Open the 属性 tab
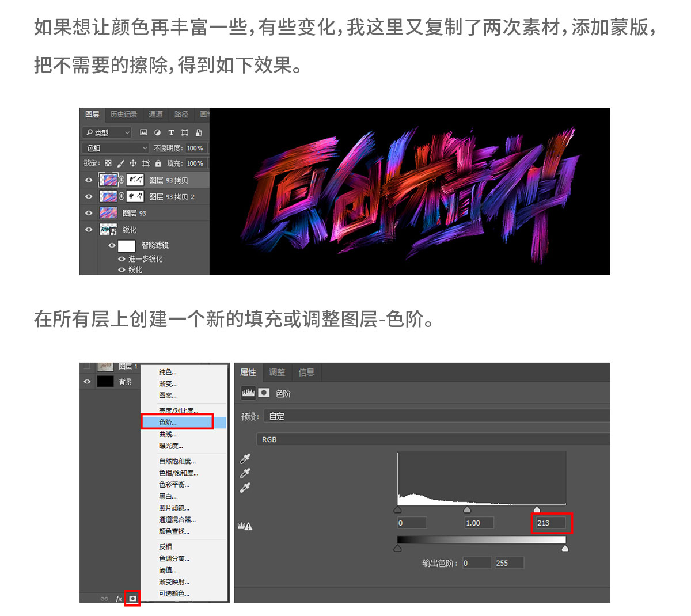 point(248,372)
